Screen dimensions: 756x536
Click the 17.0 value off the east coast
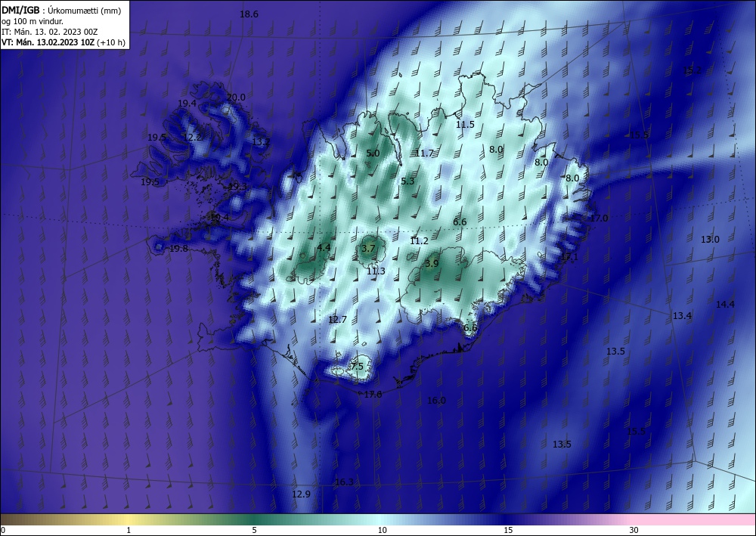(x=600, y=218)
